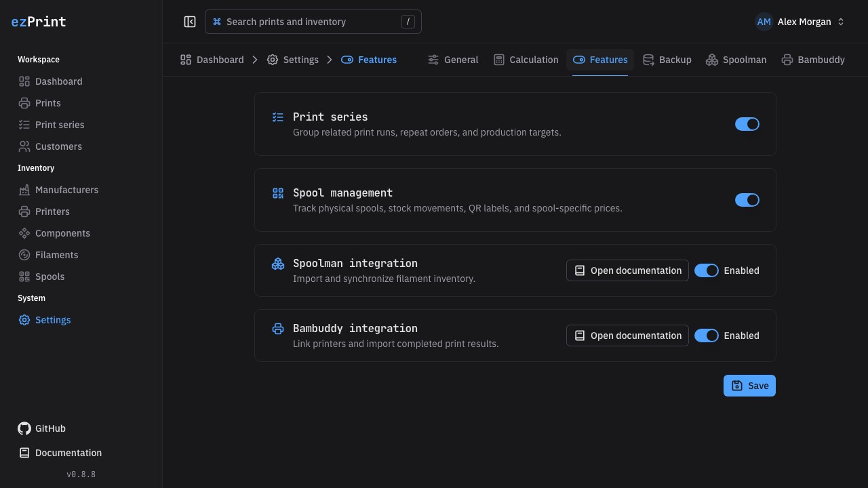
Task: Click the Documentation book icon in the sidebar
Action: (24, 453)
